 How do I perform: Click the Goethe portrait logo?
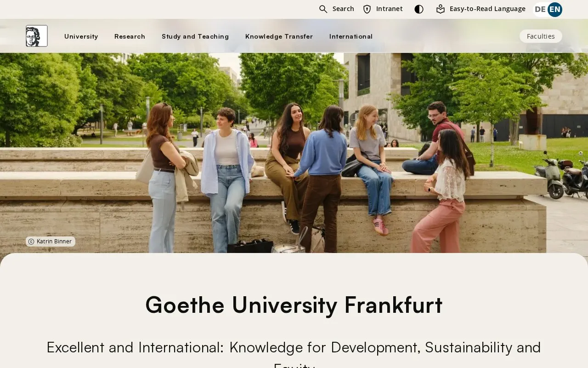(x=37, y=36)
